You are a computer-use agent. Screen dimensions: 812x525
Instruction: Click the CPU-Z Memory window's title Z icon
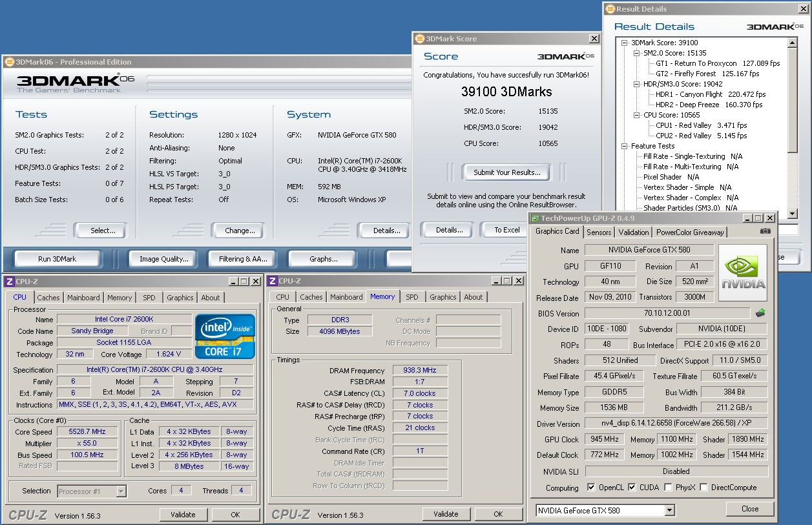click(x=273, y=281)
